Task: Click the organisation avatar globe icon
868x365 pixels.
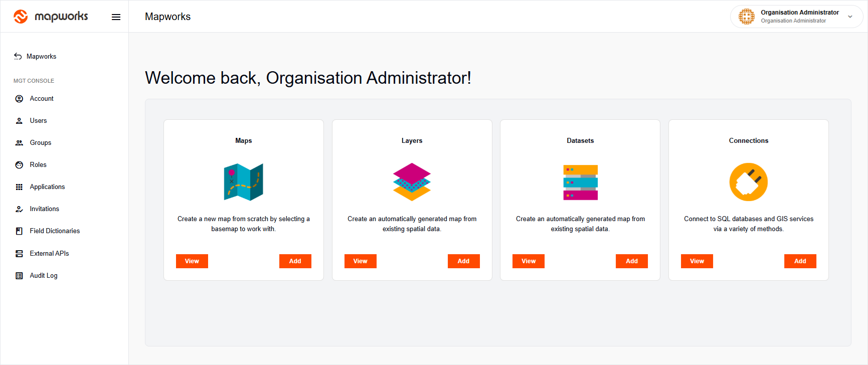Action: [x=747, y=17]
